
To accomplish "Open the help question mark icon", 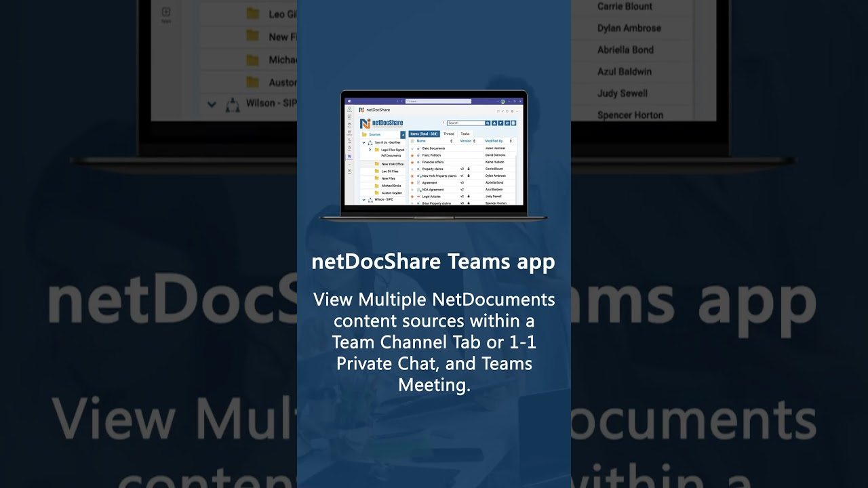I will pyautogui.click(x=443, y=123).
